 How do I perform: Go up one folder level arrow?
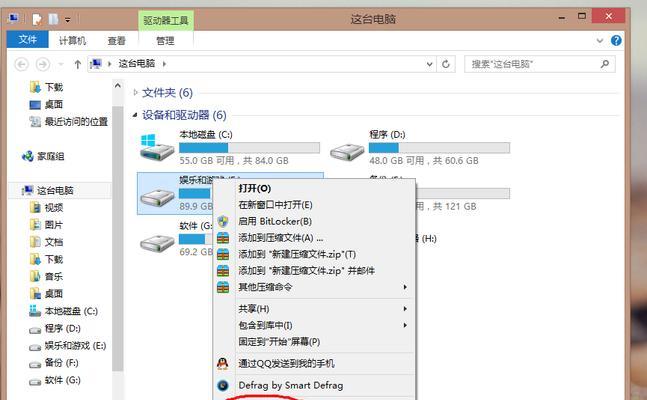pyautogui.click(x=78, y=64)
